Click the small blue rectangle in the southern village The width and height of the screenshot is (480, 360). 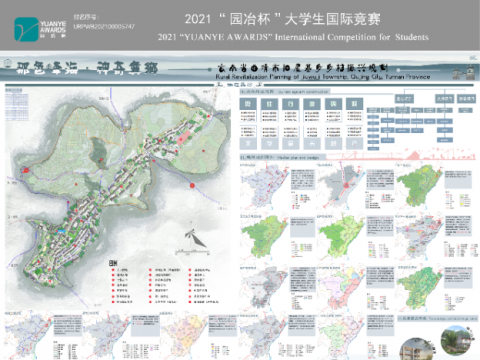tap(61, 231)
